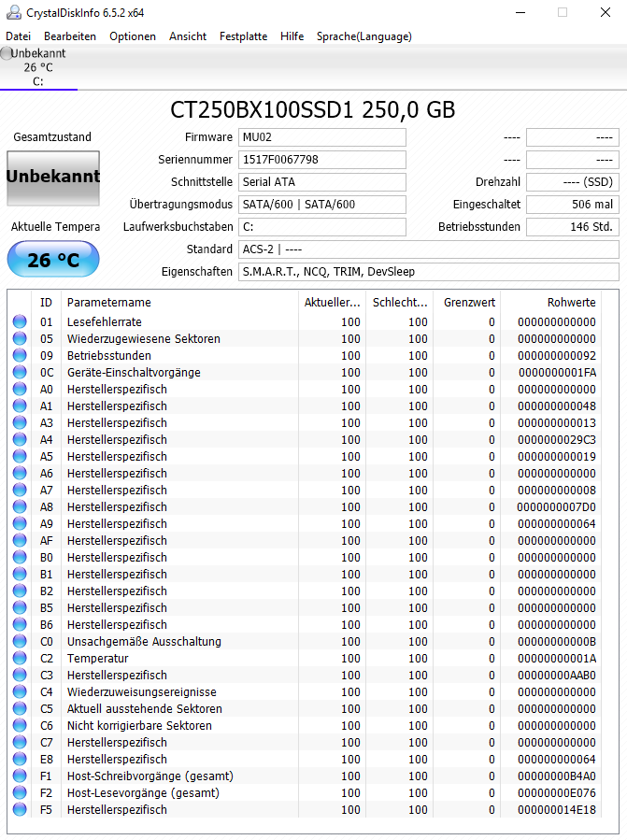Select the Herstellerspezifisch row with ID C7
This screenshot has height=840, width=627.
(x=305, y=742)
